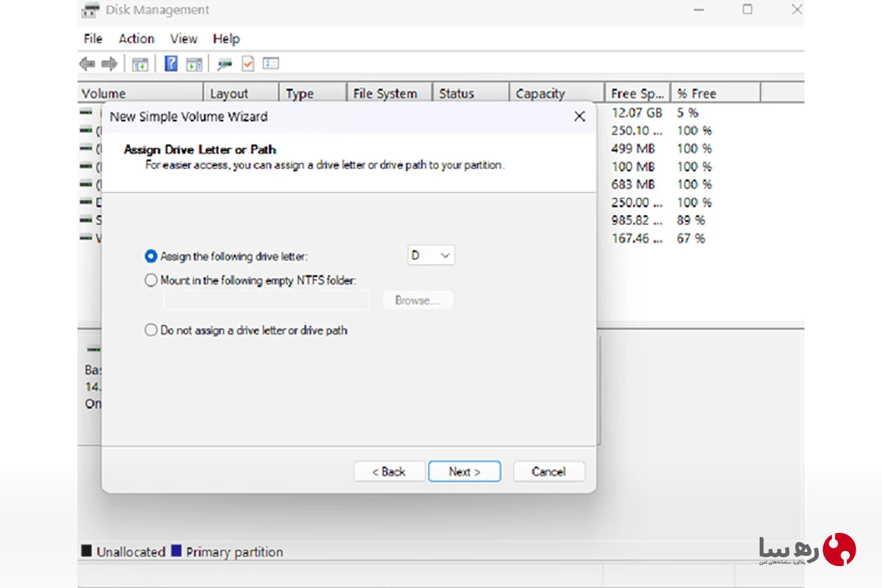Click the checklist view toolbar icon

pos(271,64)
